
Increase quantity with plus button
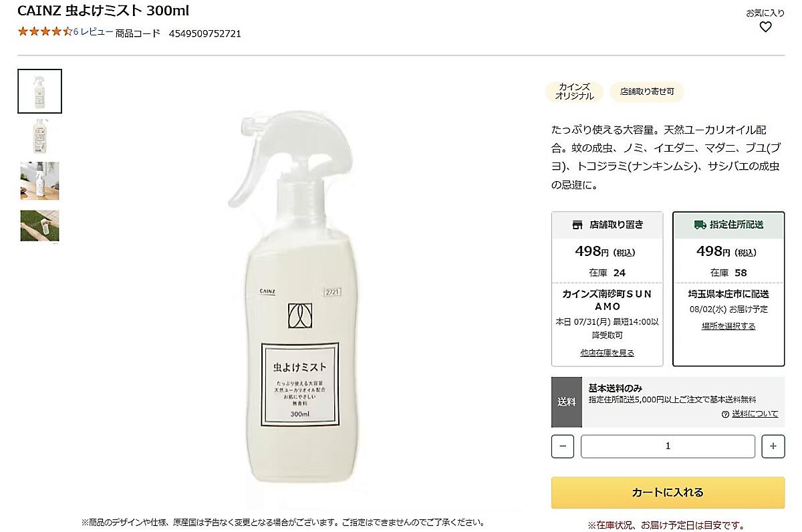[x=773, y=446]
